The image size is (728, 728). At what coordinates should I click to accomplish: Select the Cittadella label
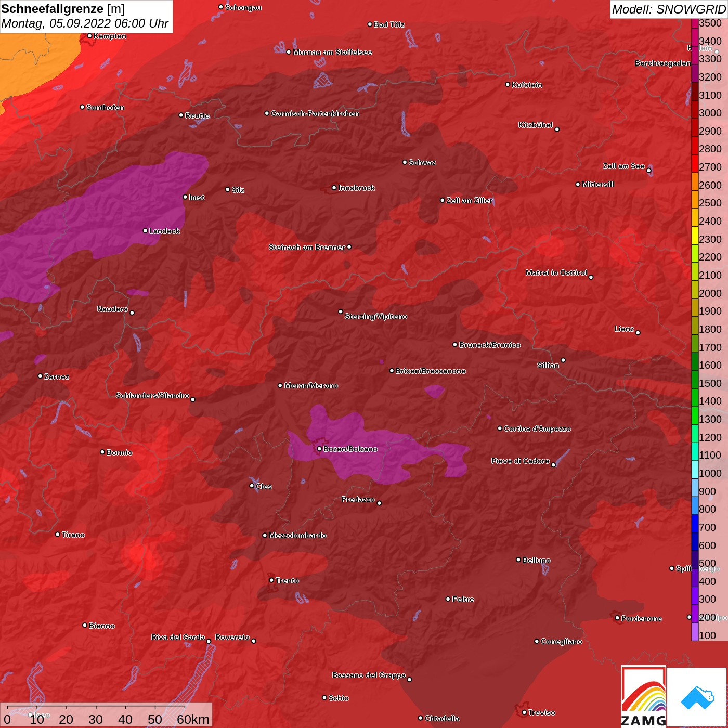pos(441,718)
